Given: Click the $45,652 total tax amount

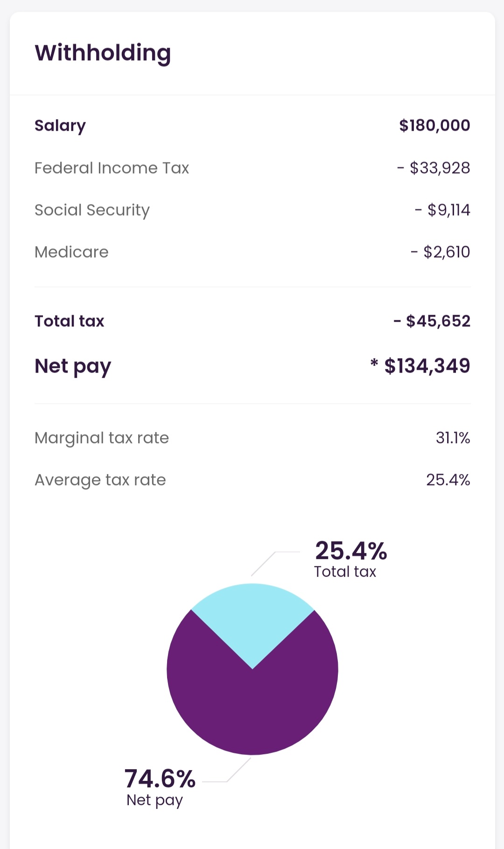Looking at the screenshot, I should tap(438, 321).
